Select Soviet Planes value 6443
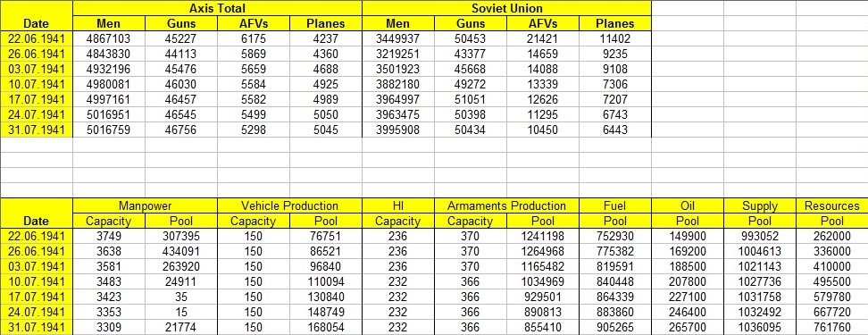This screenshot has height=335, width=868. 614,130
